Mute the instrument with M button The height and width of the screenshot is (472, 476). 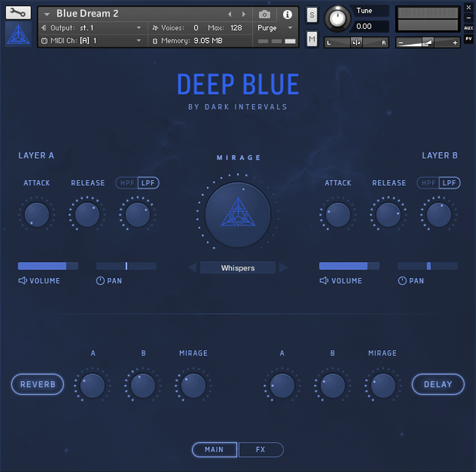(x=312, y=39)
